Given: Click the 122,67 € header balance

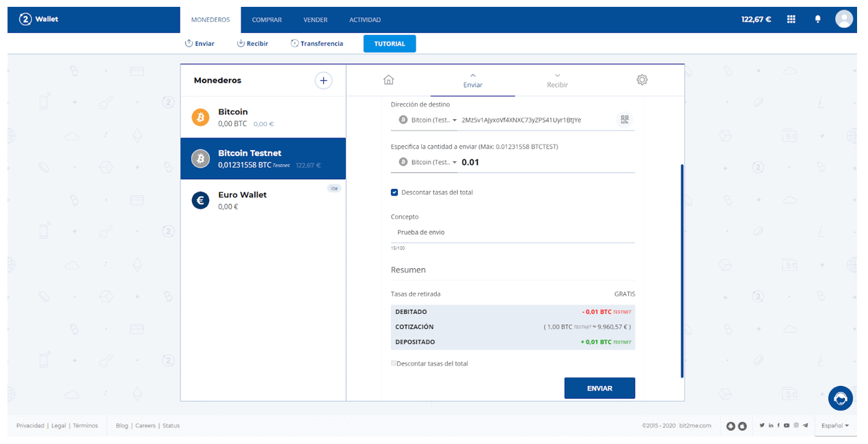Looking at the screenshot, I should click(x=756, y=19).
